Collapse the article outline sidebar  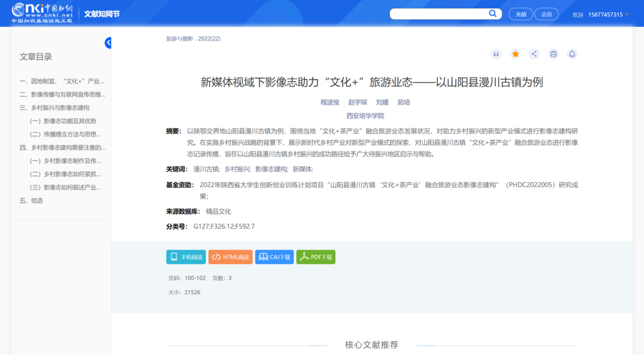(x=108, y=43)
